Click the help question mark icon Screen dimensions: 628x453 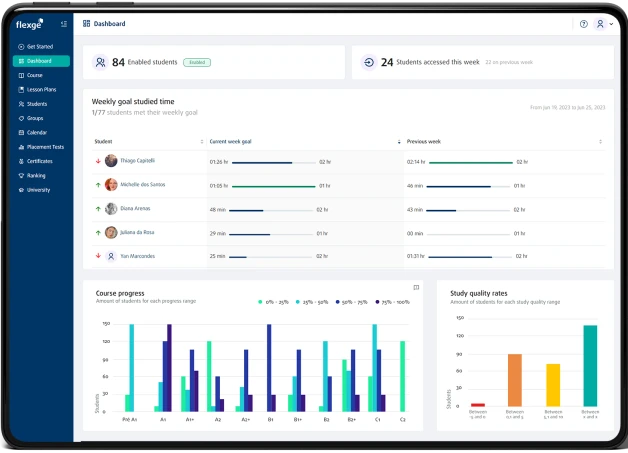point(584,24)
